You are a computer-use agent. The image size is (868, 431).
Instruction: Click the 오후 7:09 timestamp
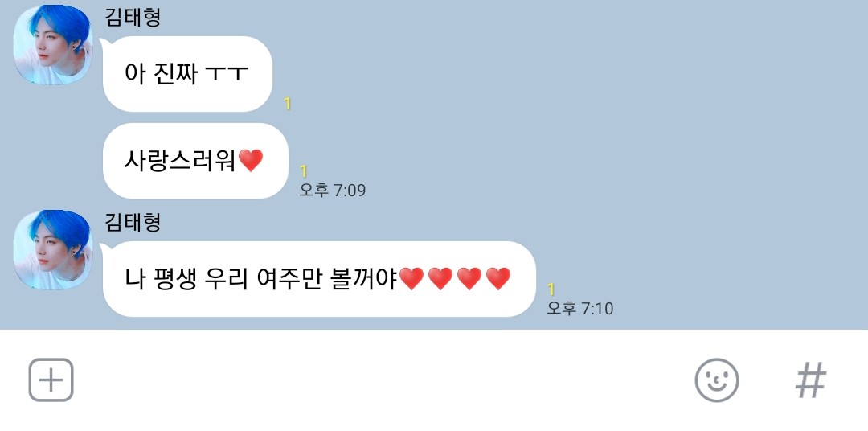(x=332, y=191)
